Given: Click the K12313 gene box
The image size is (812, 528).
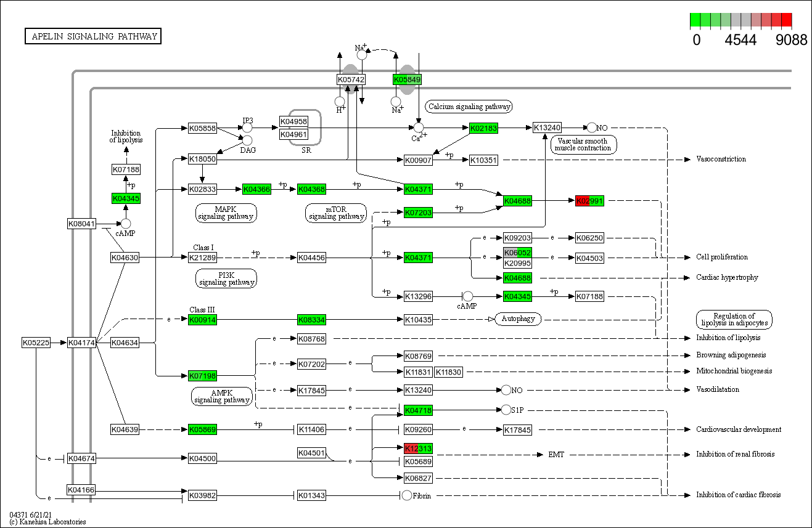Looking at the screenshot, I should (418, 449).
